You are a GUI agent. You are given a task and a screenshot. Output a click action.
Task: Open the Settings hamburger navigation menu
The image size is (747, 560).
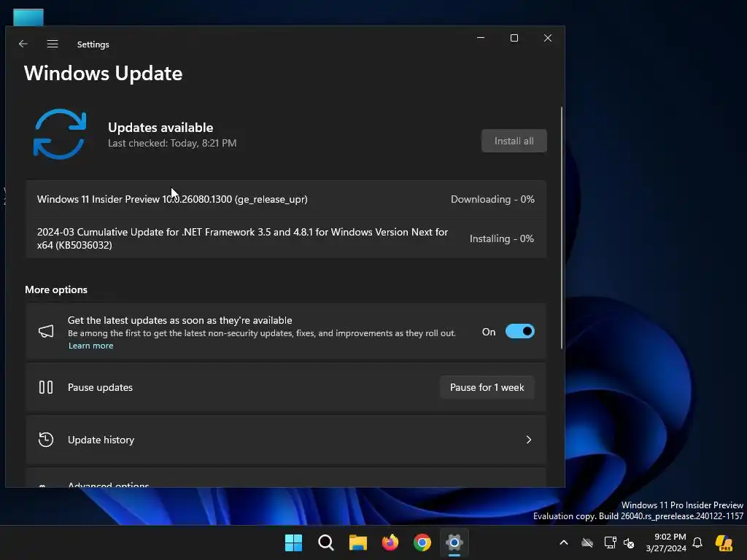[x=53, y=44]
